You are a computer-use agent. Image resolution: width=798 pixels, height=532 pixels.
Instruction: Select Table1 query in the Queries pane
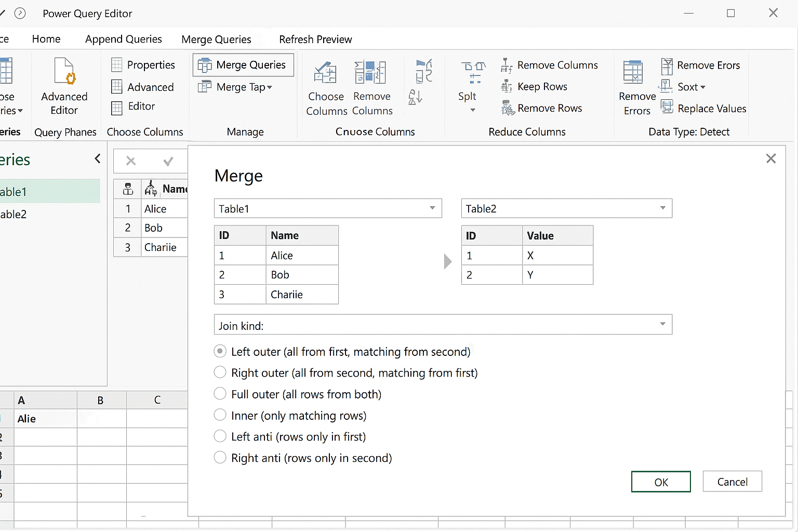coord(50,192)
